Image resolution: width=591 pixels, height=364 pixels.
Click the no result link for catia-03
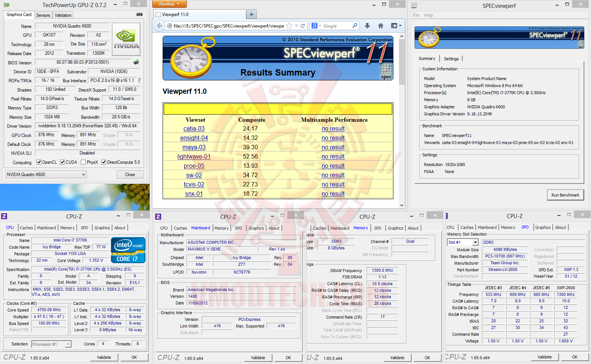[x=333, y=129]
